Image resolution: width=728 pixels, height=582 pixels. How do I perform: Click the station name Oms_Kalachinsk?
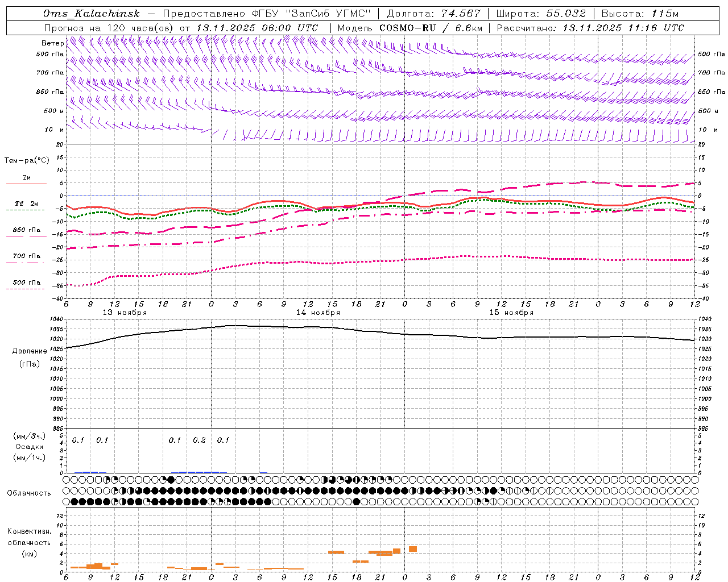[92, 14]
